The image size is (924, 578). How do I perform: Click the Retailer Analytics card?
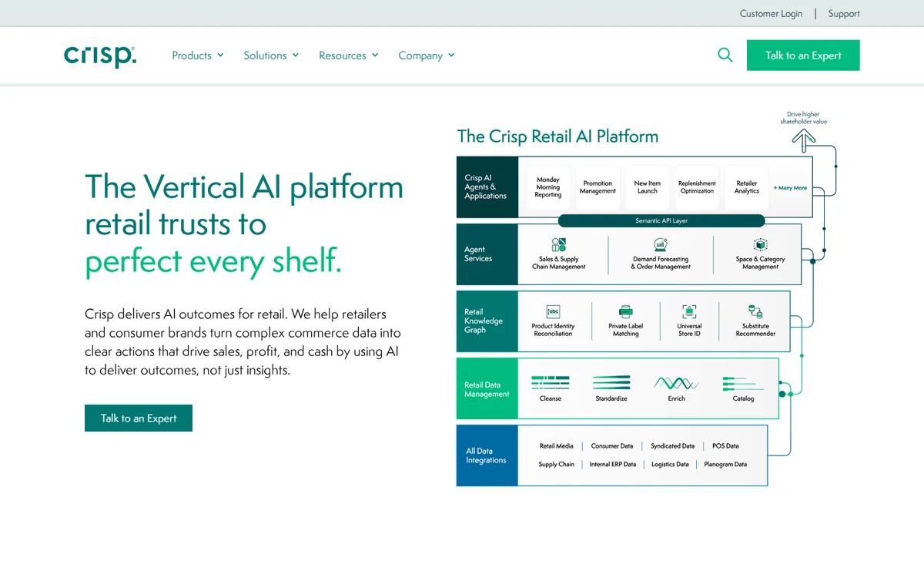click(746, 187)
